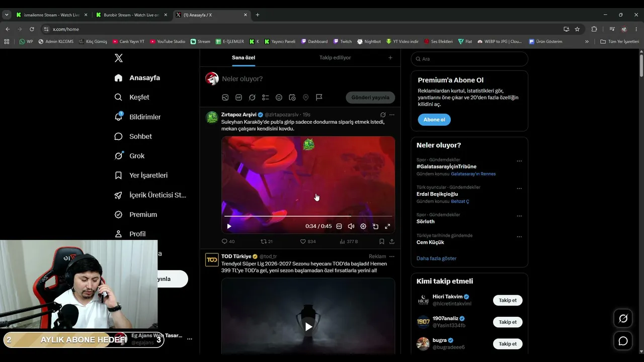Click the plus icon beside timeline tabs
The width and height of the screenshot is (644, 362).
tap(390, 58)
